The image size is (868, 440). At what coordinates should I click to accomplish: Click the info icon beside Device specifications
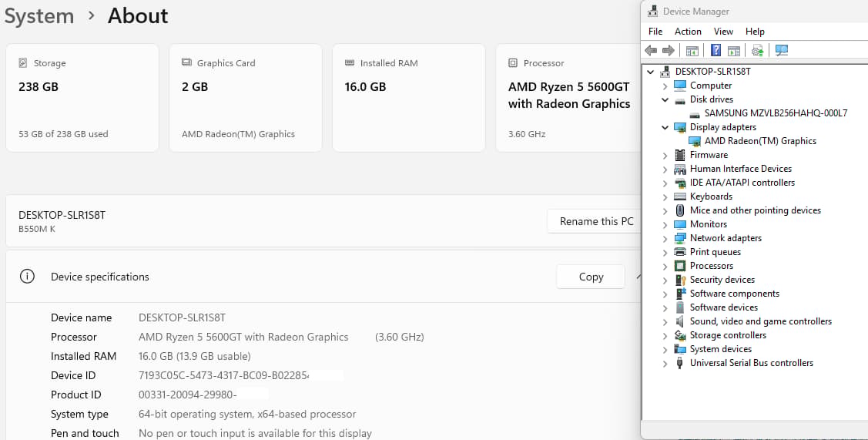click(26, 276)
